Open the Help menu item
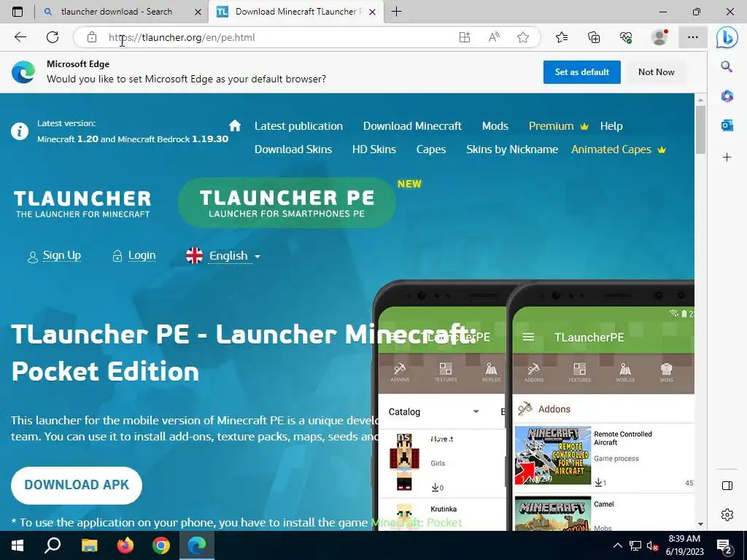Image resolution: width=747 pixels, height=560 pixels. tap(611, 126)
